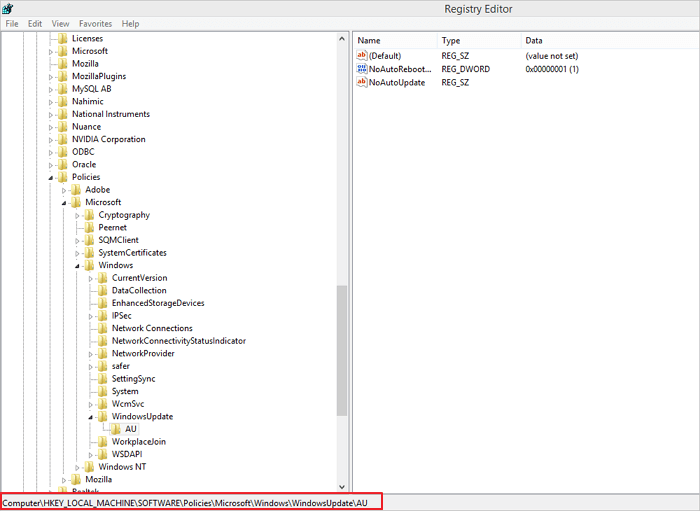The width and height of the screenshot is (700, 511).
Task: Collapse the Policies tree node
Action: click(50, 177)
